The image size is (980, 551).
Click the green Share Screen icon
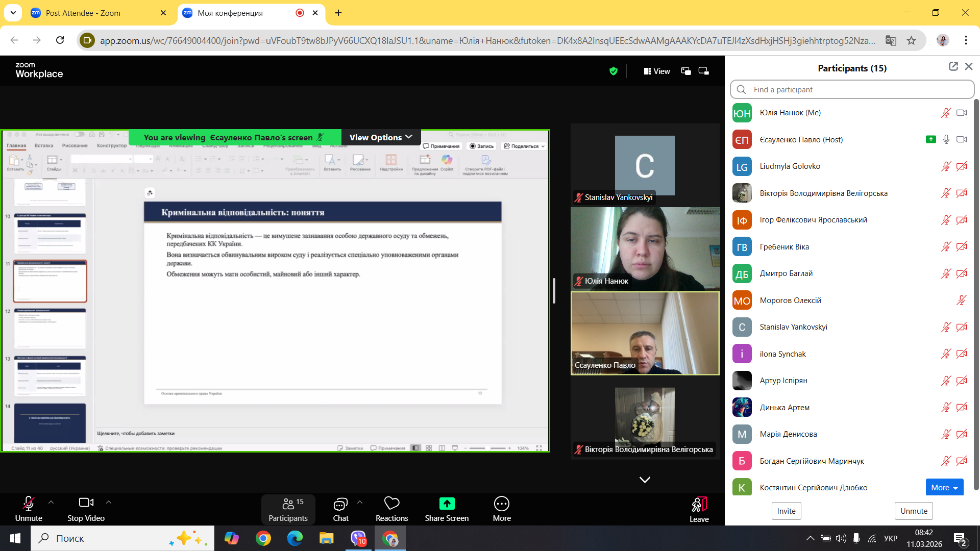point(447,504)
